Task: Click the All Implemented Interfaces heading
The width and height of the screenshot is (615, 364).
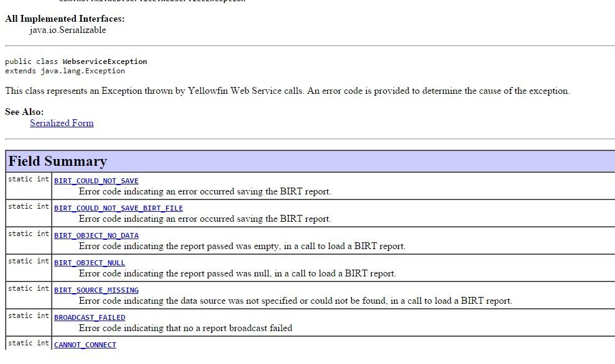Action: click(63, 19)
